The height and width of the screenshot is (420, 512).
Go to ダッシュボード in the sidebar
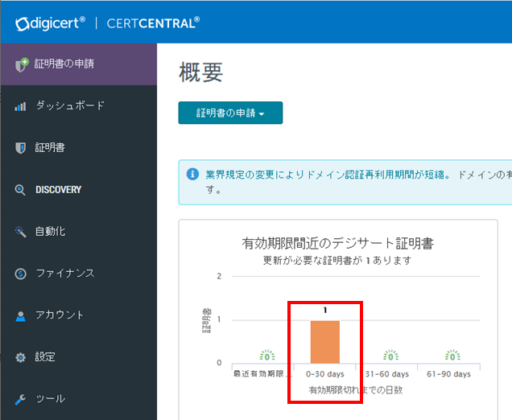pyautogui.click(x=78, y=105)
